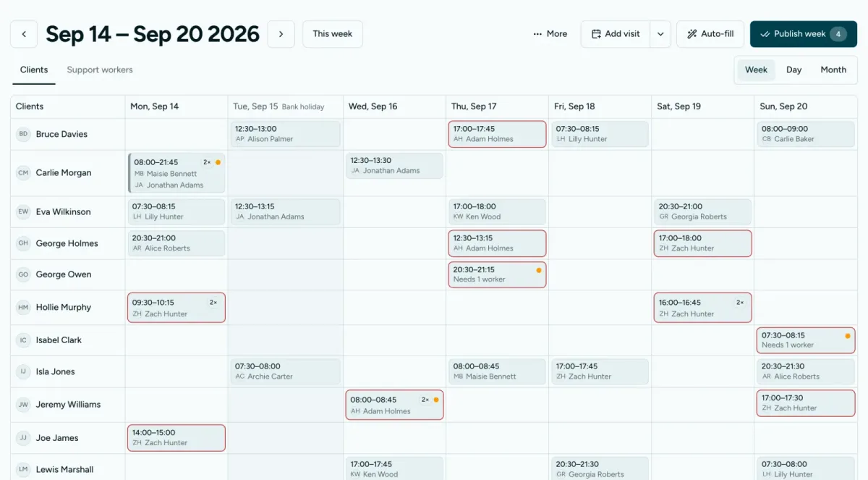Click the Carlie Morgan CM avatar
Image resolution: width=868 pixels, height=480 pixels.
[24, 173]
